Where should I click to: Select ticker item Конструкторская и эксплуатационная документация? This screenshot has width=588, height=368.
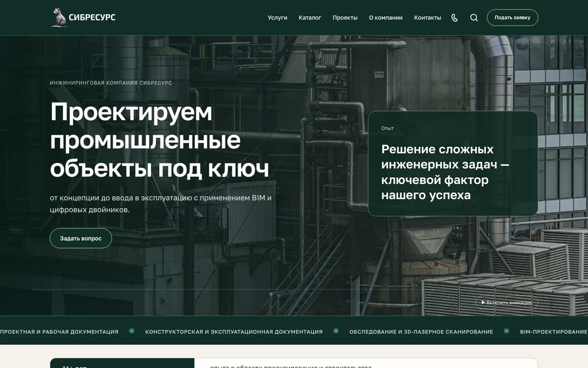pos(234,332)
